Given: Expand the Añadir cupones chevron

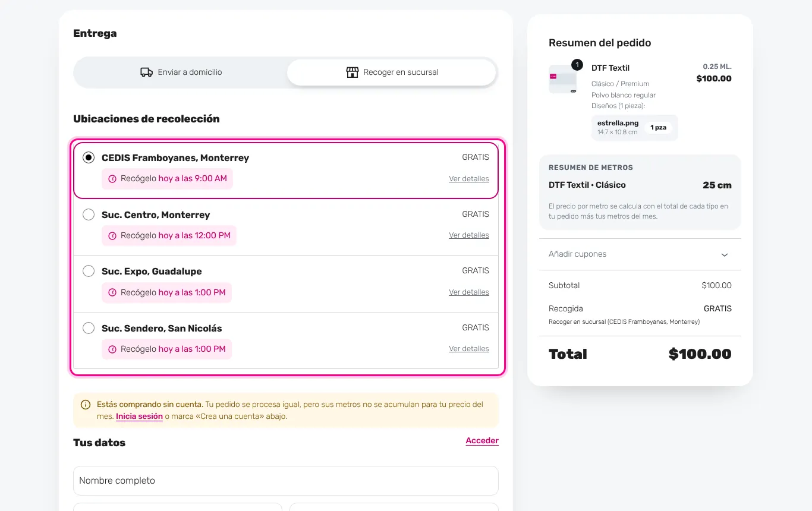Looking at the screenshot, I should (725, 255).
